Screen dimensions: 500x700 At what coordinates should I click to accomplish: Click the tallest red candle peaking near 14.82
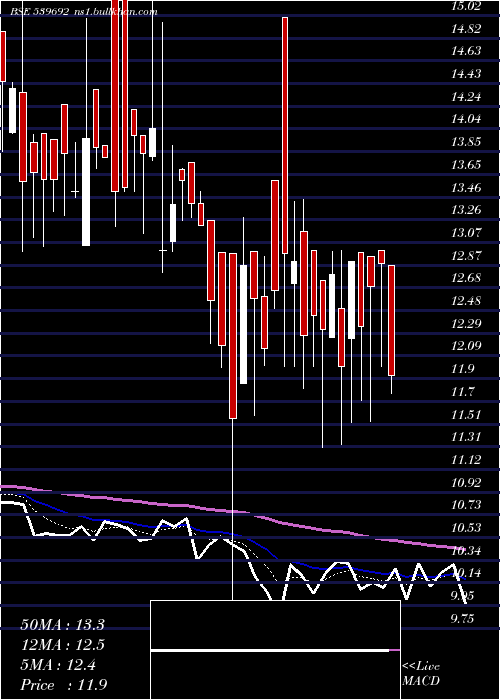[x=285, y=135]
